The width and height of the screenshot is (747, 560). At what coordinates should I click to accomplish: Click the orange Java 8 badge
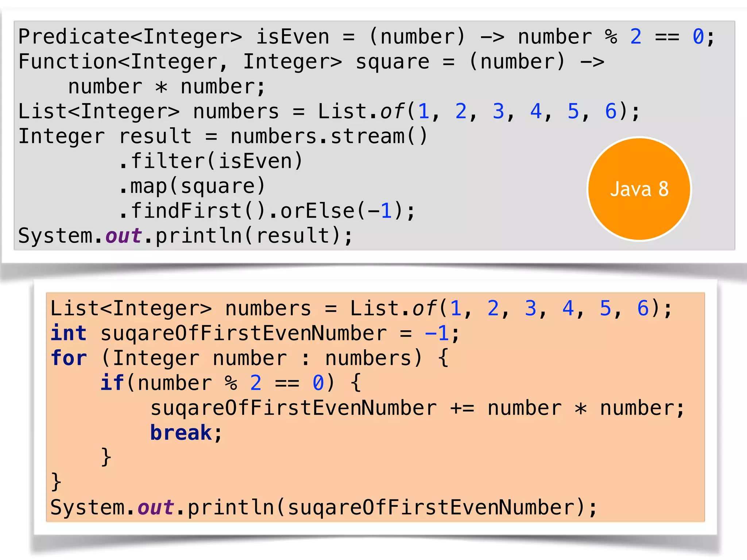click(x=639, y=189)
